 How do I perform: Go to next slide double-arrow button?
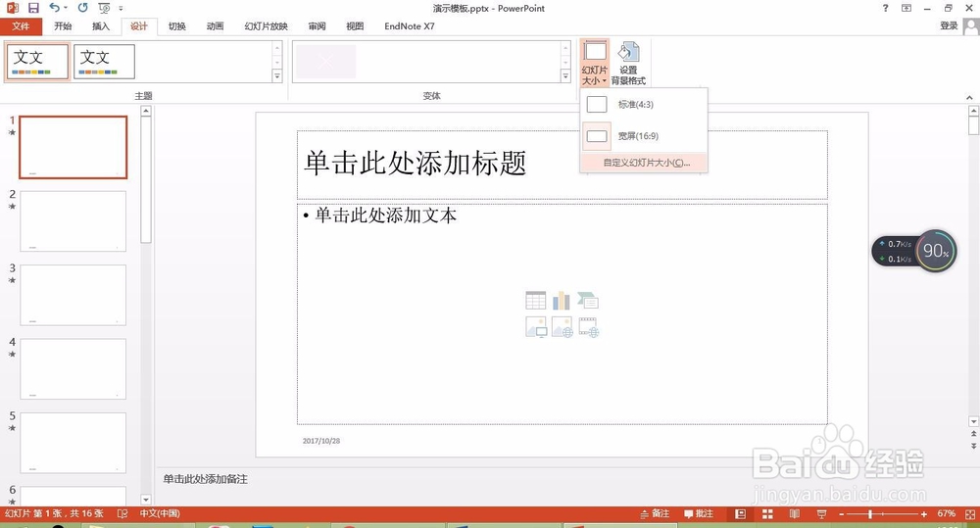973,446
